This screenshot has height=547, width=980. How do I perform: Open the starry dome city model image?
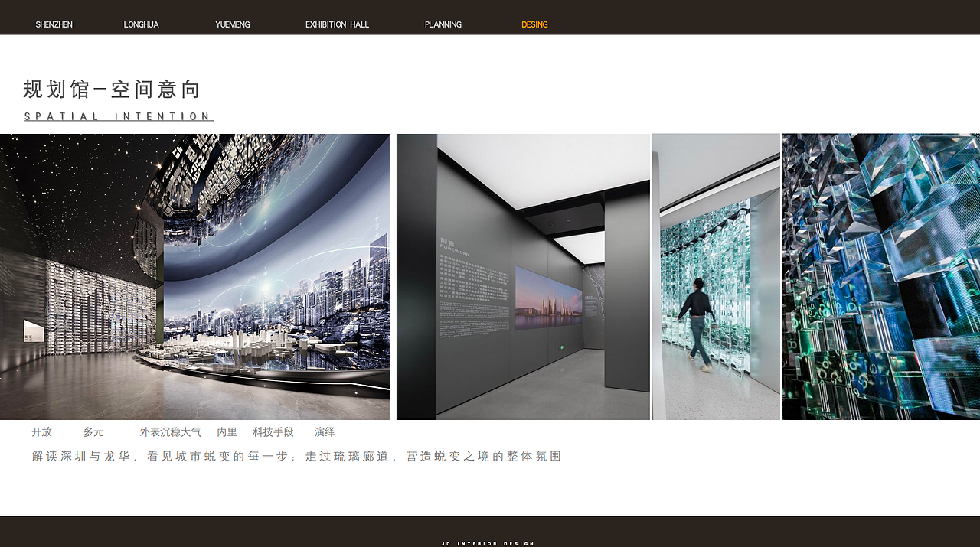(195, 277)
